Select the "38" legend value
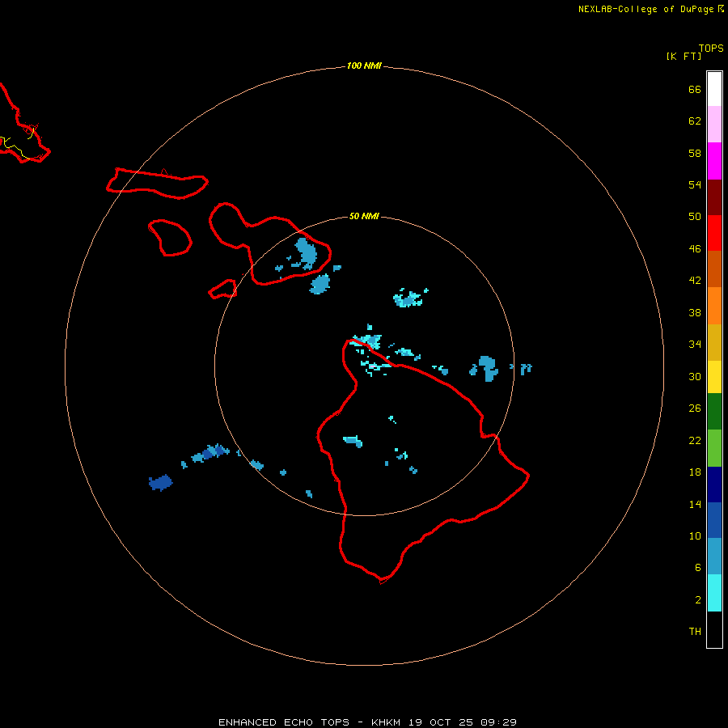The width and height of the screenshot is (728, 728). 695,312
